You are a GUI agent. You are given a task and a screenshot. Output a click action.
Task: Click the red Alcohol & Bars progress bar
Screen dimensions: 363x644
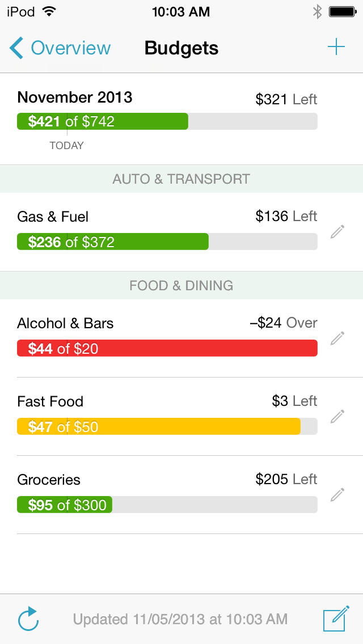[x=167, y=348]
